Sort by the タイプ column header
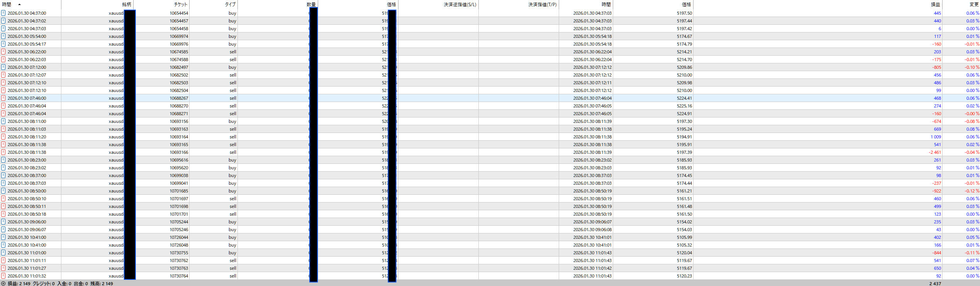The width and height of the screenshot is (980, 286). point(230,5)
